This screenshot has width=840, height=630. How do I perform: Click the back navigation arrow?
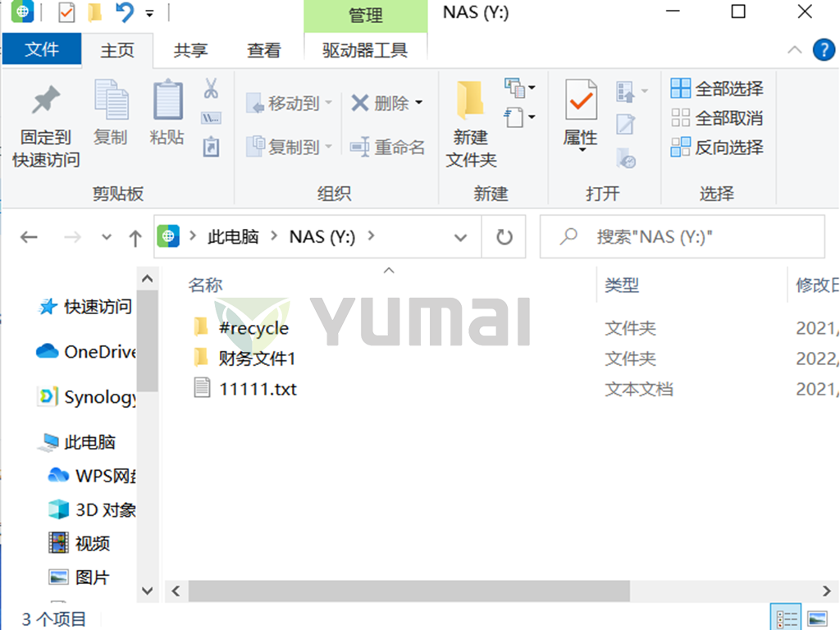click(x=29, y=236)
